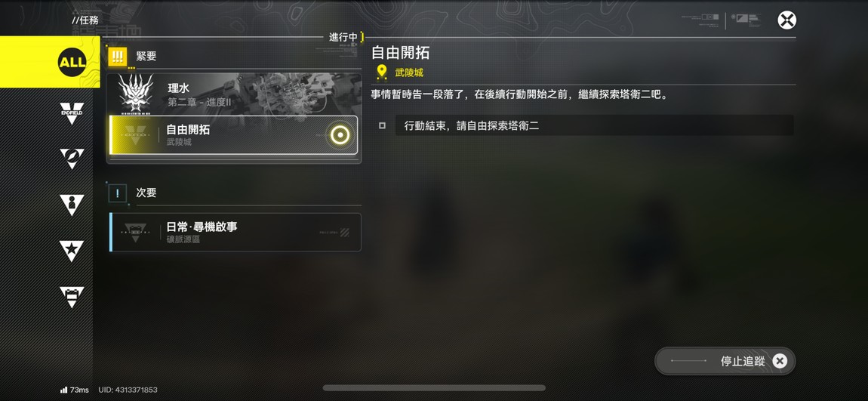The width and height of the screenshot is (868, 401).
Task: Click the yellow location pin icon
Action: coord(381,72)
